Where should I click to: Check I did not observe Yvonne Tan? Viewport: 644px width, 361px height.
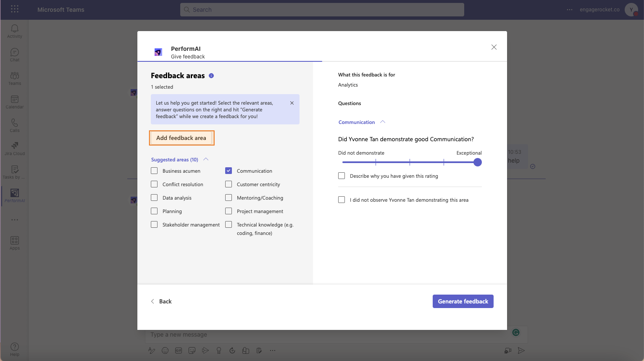point(342,200)
